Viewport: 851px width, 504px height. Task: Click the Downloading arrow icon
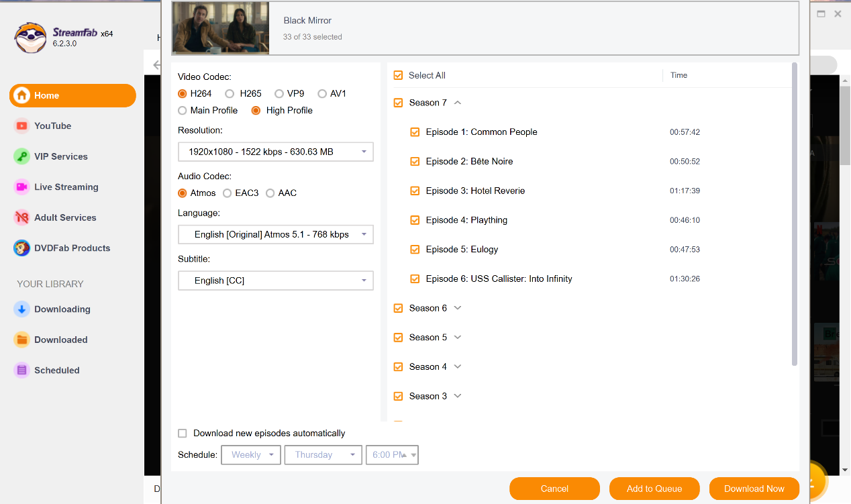click(22, 309)
